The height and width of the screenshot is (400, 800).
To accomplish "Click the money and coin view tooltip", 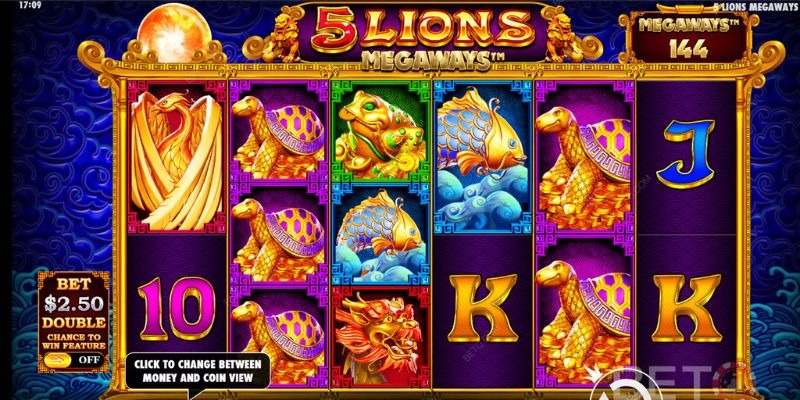I will (x=198, y=371).
